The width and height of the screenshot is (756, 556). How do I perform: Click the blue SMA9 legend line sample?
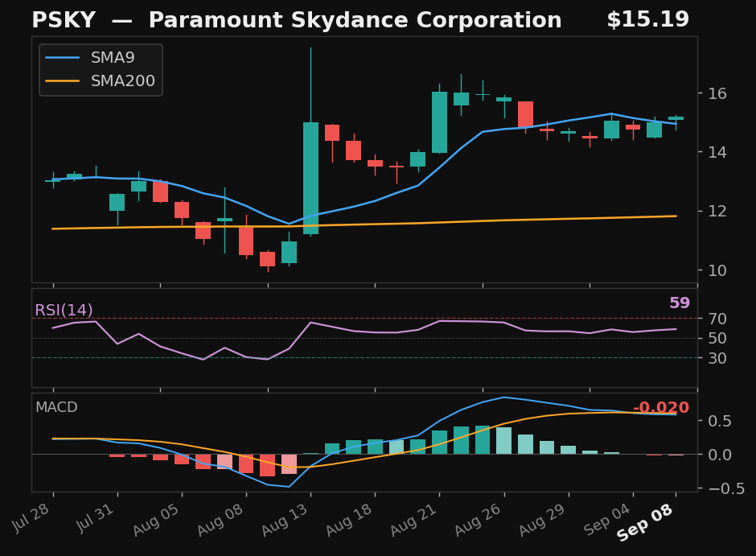(x=62, y=58)
